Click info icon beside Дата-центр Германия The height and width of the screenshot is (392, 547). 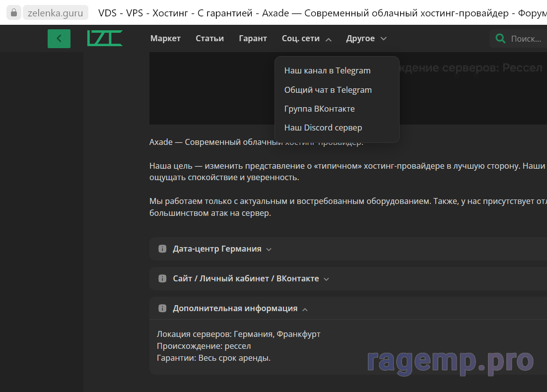click(162, 249)
